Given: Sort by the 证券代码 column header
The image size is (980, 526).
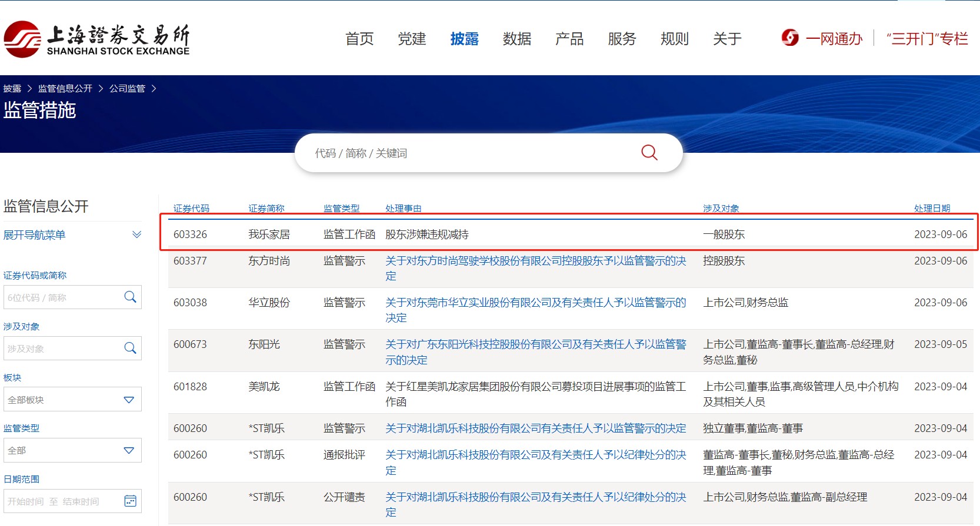Looking at the screenshot, I should click(191, 208).
